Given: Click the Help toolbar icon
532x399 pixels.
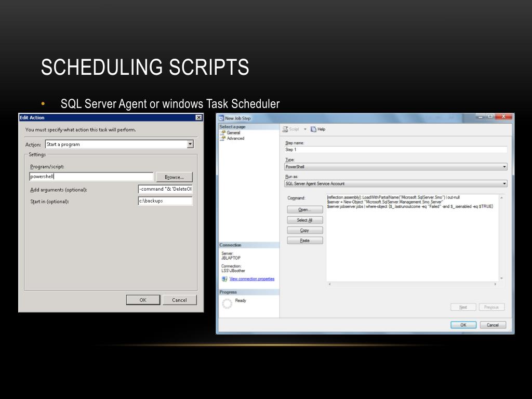Looking at the screenshot, I should coord(313,129).
